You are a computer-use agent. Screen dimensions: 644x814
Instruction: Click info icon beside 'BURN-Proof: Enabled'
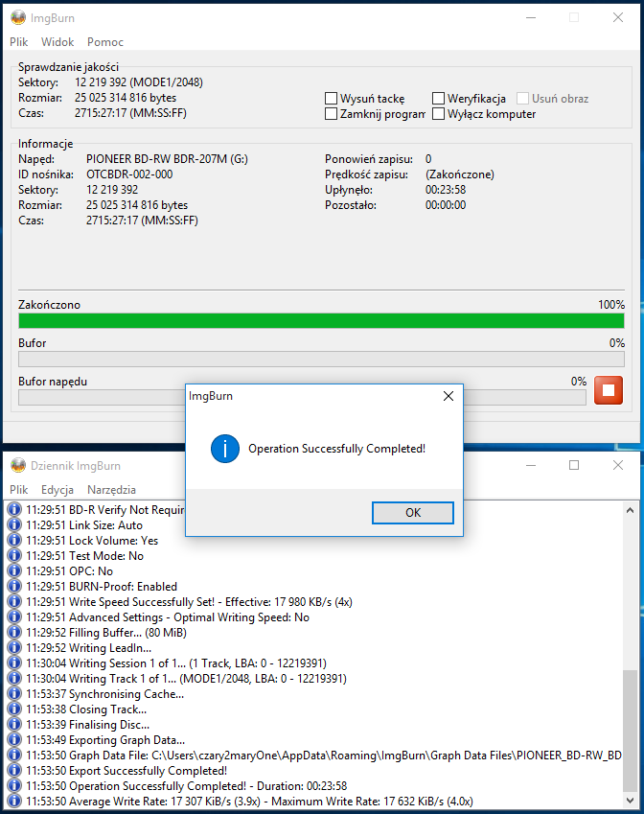click(x=14, y=586)
